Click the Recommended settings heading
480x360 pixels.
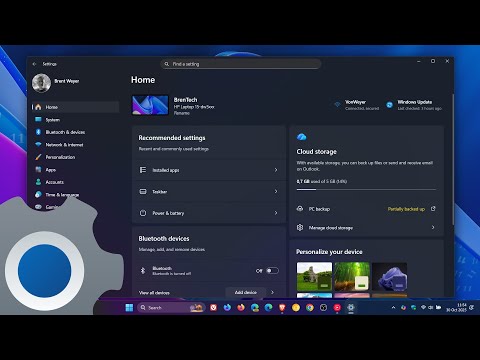click(172, 138)
